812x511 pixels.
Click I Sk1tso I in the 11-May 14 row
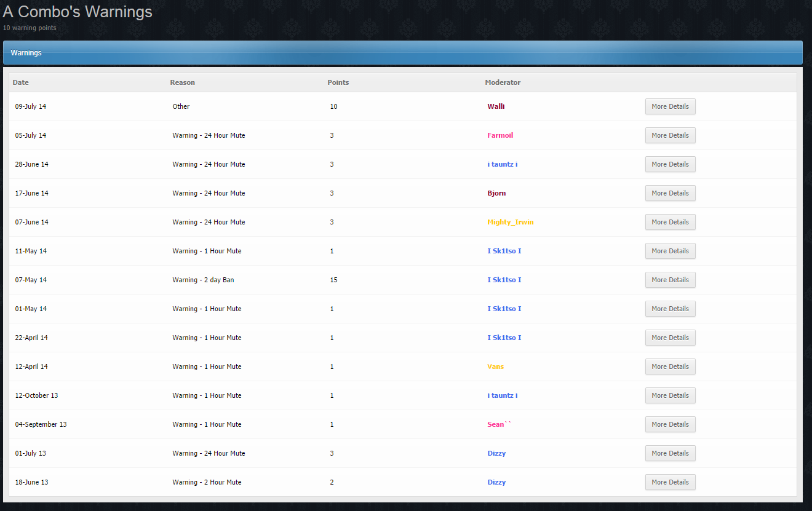point(504,251)
